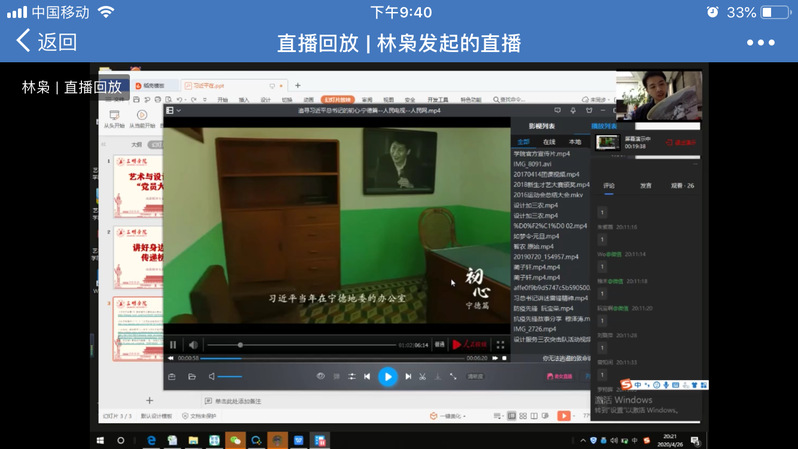Open the 观看 · 26 viewers tab

682,186
